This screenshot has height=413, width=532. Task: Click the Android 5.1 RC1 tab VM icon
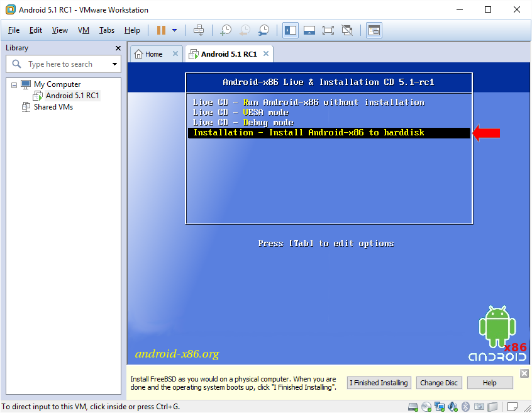pos(194,54)
